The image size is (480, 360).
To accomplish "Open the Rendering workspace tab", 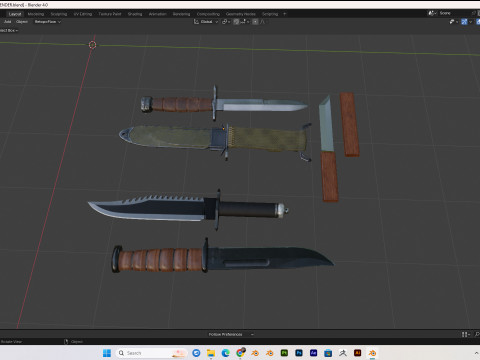I will (x=181, y=14).
